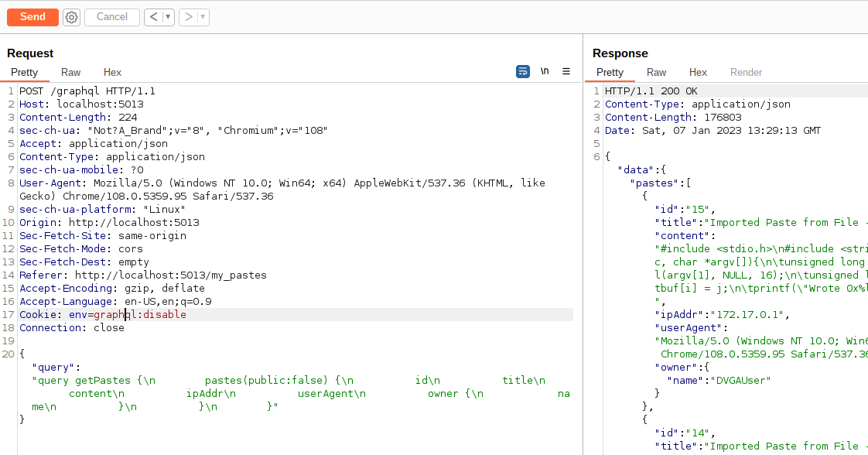Expand the back history dropdown arrow
Image resolution: width=868 pixels, height=455 pixels.
pos(168,17)
